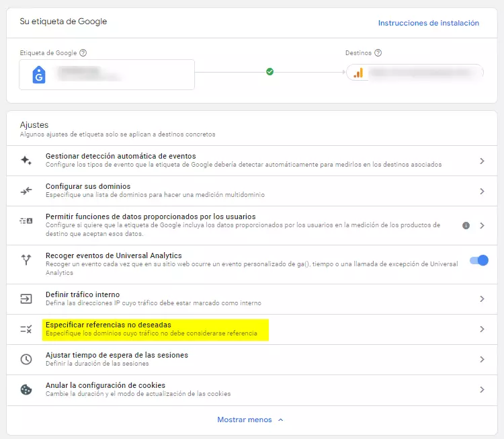504x439 pixels.
Task: Click the blue Google tag icon
Action: [39, 75]
